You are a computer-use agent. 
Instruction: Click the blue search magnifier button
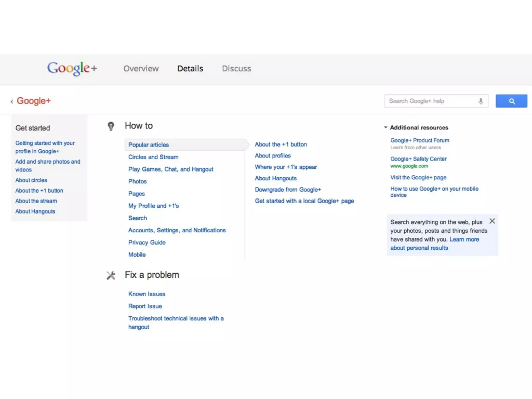point(511,101)
